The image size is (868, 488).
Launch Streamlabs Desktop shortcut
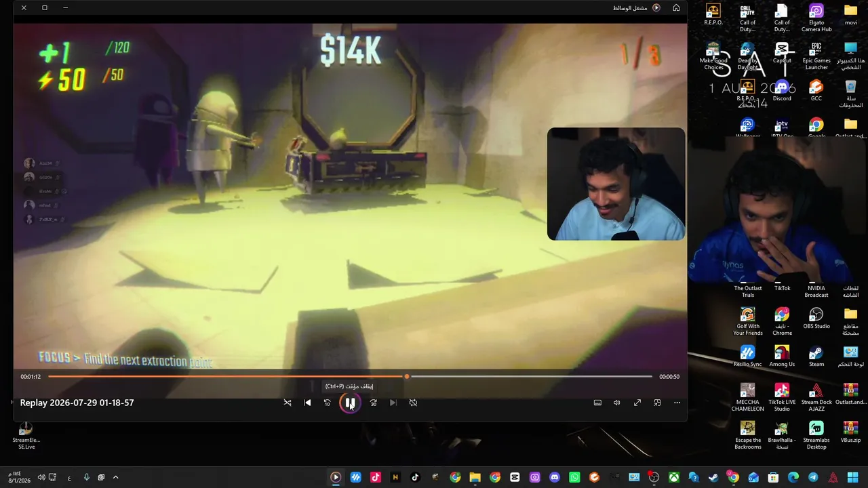pyautogui.click(x=816, y=436)
